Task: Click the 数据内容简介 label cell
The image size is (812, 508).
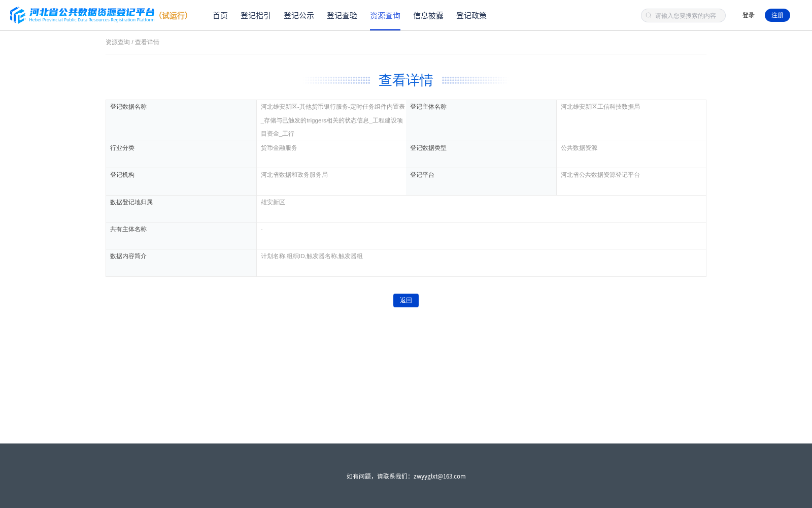Action: click(181, 263)
